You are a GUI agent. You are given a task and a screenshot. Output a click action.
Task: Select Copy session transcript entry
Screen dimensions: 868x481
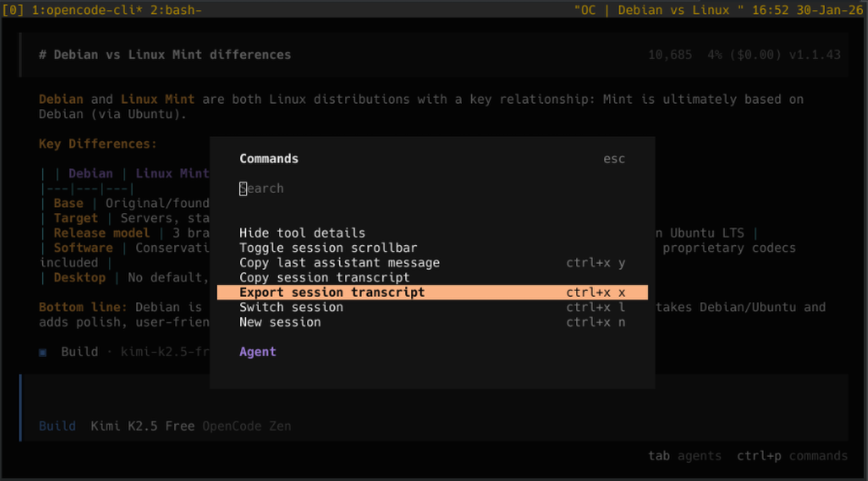[x=324, y=278]
